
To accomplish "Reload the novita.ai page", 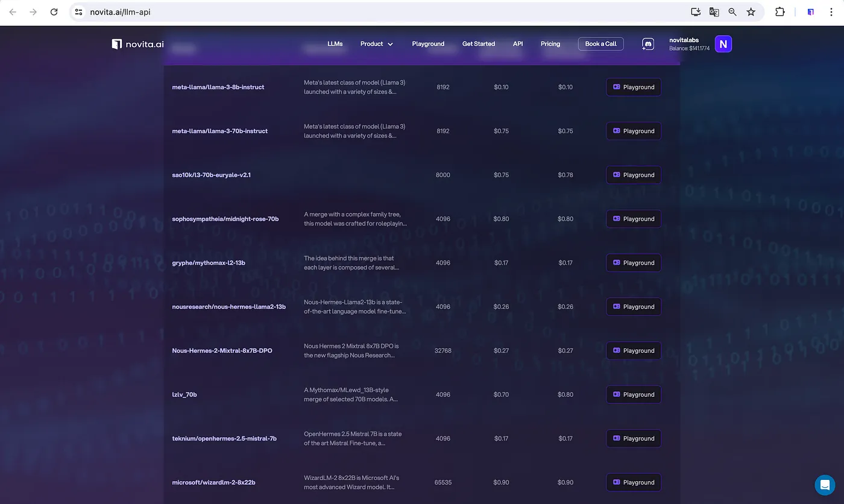I will [54, 12].
